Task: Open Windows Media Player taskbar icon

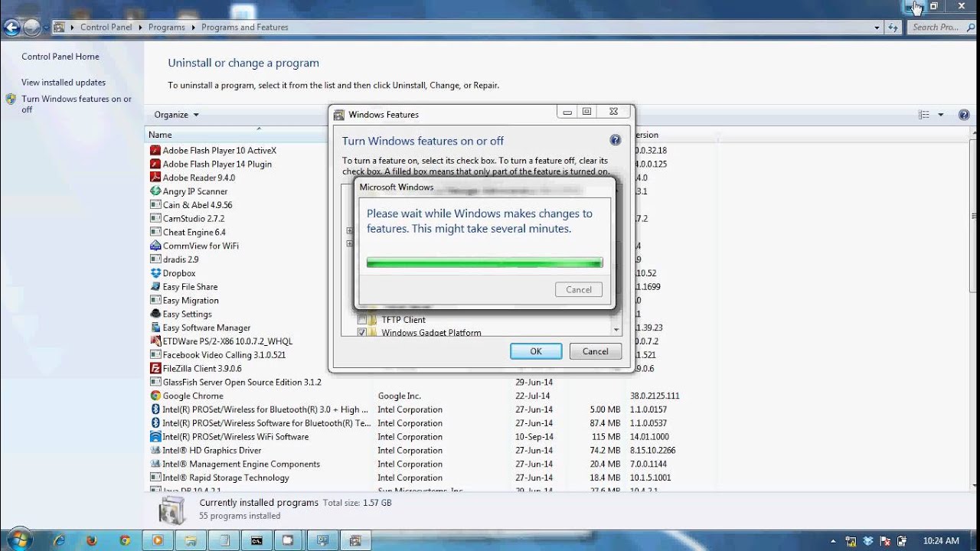Action: click(x=158, y=540)
